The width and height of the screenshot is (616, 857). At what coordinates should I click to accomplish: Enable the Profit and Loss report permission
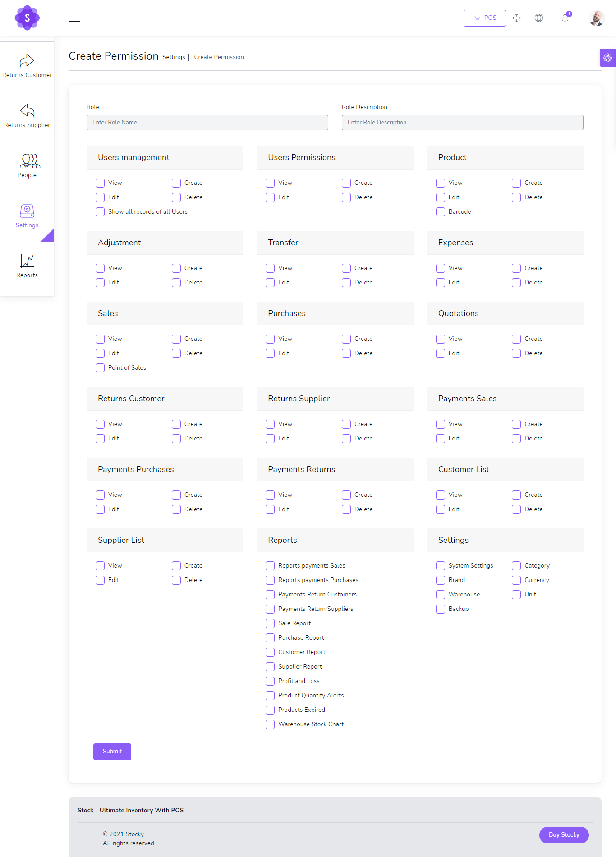point(270,681)
